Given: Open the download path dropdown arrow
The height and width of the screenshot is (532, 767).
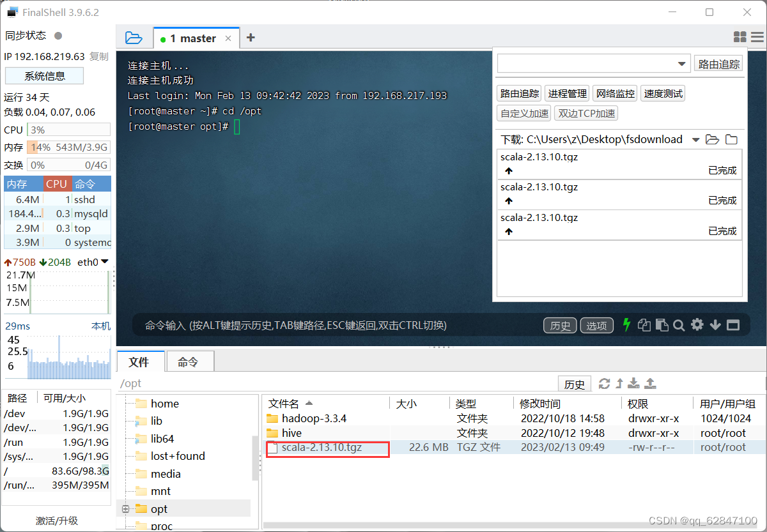Looking at the screenshot, I should coord(695,140).
